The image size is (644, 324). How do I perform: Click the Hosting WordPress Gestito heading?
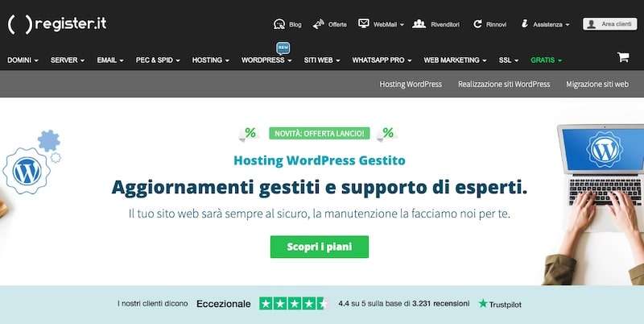click(319, 160)
